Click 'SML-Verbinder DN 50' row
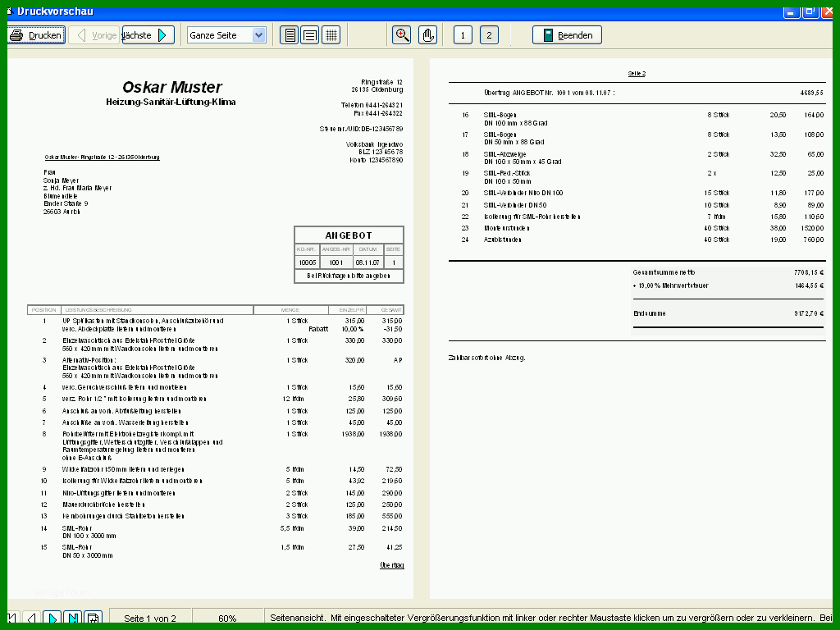Viewport: 840px width, 630px height. pos(643,205)
